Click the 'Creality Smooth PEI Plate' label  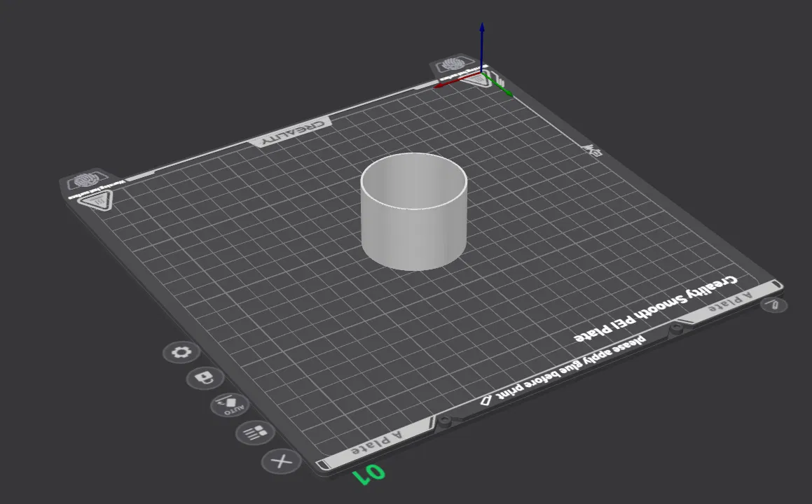point(655,309)
